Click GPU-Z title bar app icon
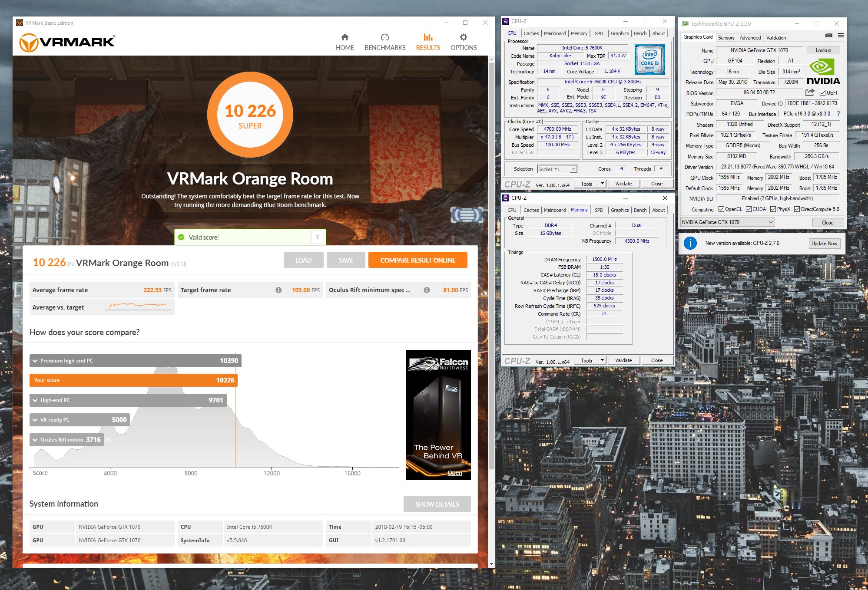The image size is (868, 590). click(685, 23)
